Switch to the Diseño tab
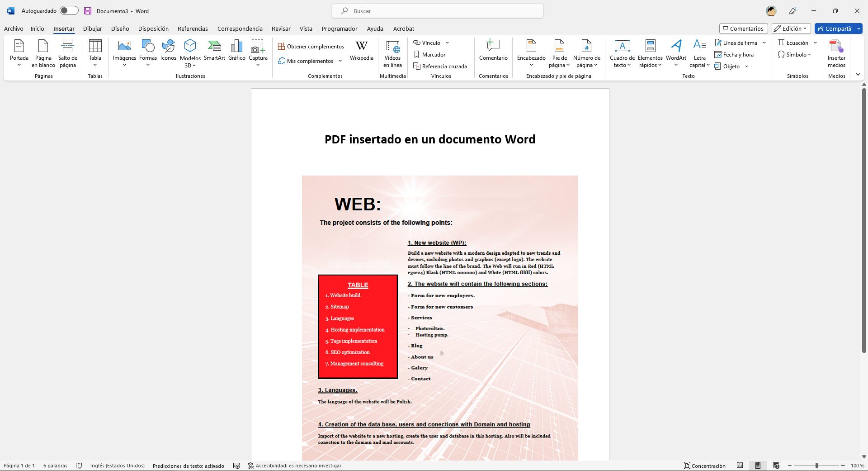The height and width of the screenshot is (471, 868). (120, 29)
